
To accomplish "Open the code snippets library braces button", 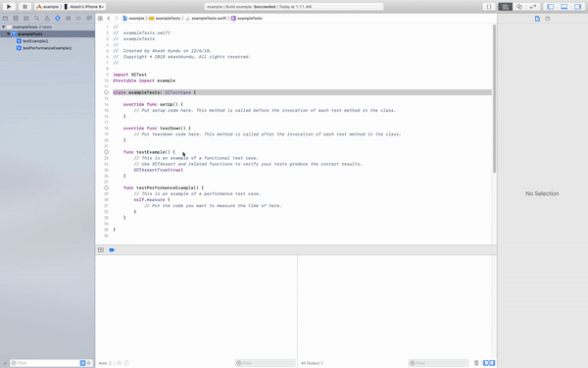I will pyautogui.click(x=489, y=7).
